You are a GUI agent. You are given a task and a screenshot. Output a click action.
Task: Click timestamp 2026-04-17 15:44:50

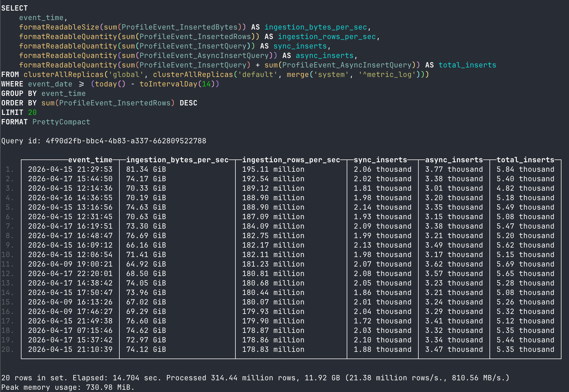click(x=70, y=179)
